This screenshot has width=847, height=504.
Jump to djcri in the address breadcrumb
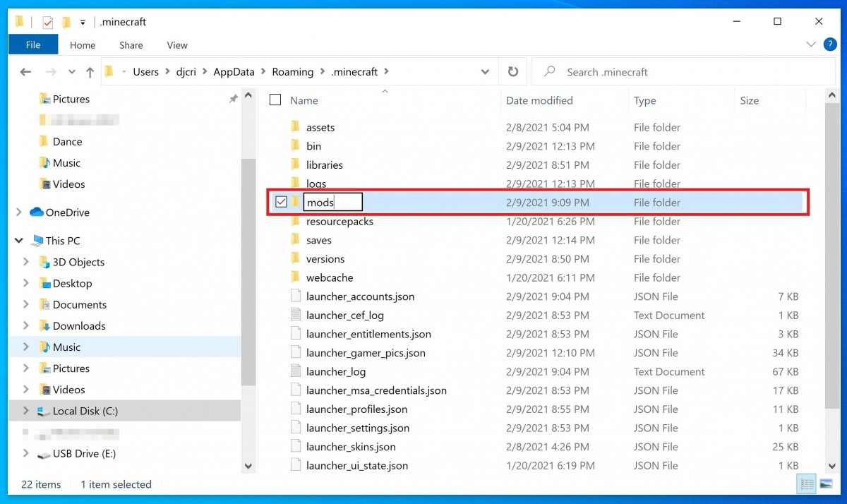click(186, 72)
